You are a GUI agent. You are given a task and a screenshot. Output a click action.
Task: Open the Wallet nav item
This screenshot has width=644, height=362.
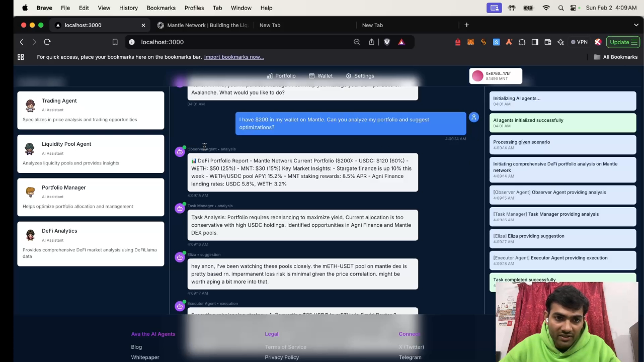(320, 76)
